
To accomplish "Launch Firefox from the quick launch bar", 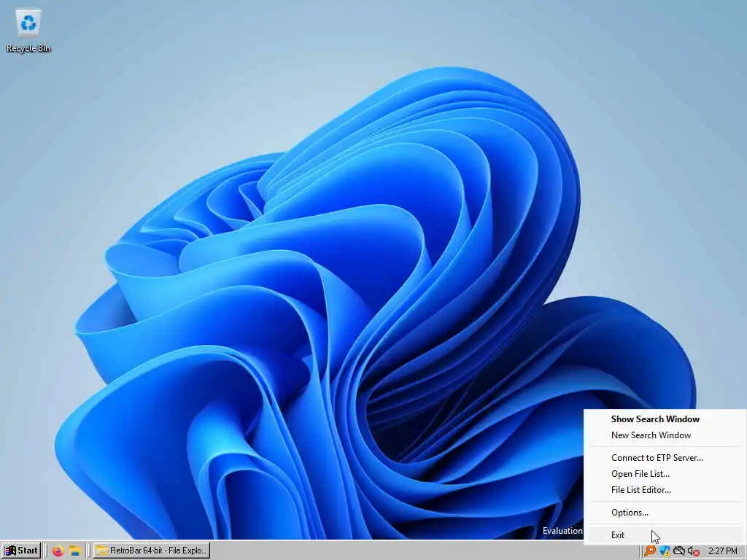I will [x=58, y=551].
